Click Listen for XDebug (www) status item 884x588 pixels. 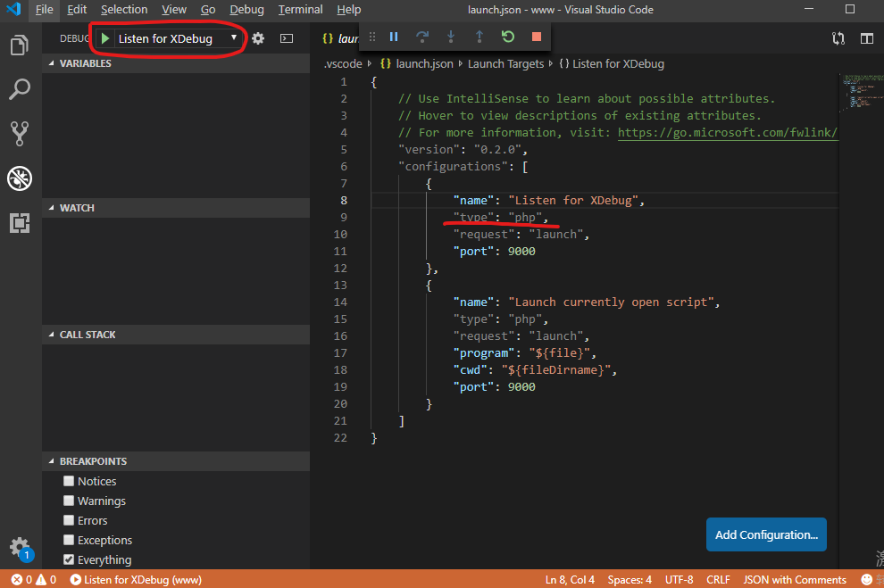click(x=136, y=580)
